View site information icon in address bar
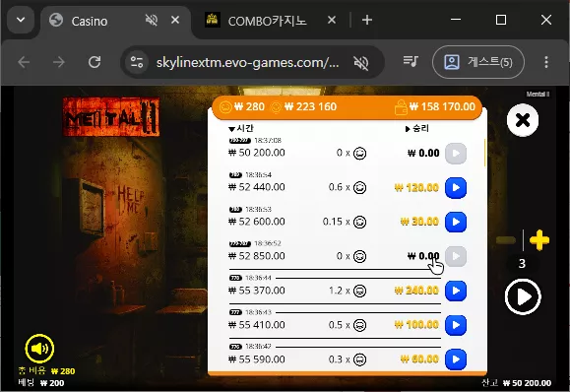This screenshot has height=392, width=570. tap(137, 62)
